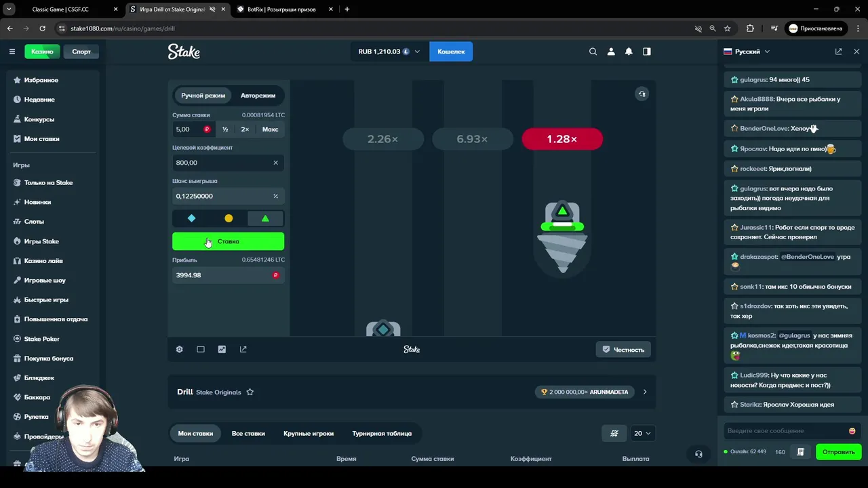
Task: Open support headset icon
Action: 698,453
